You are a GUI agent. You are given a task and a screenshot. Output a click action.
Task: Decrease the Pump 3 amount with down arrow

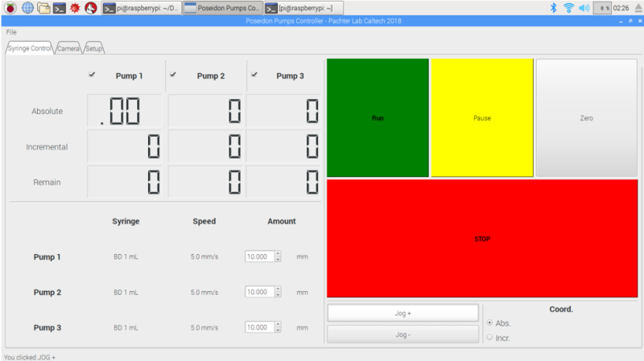[x=278, y=330]
